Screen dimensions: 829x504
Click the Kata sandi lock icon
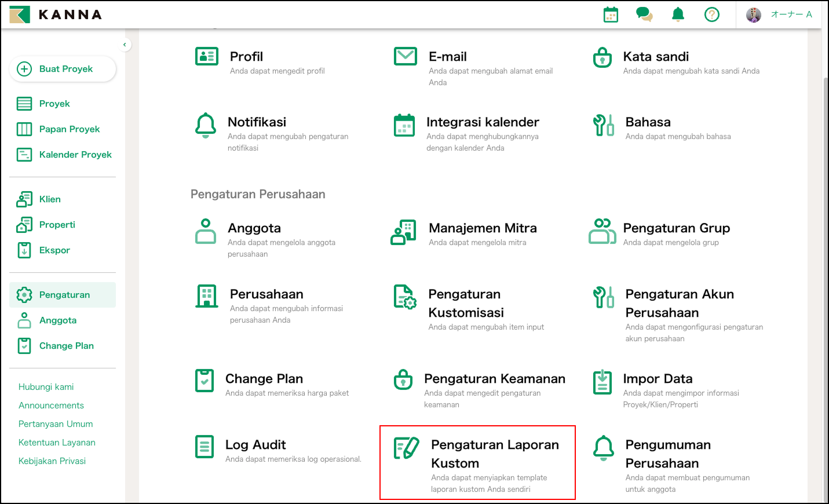(x=602, y=57)
